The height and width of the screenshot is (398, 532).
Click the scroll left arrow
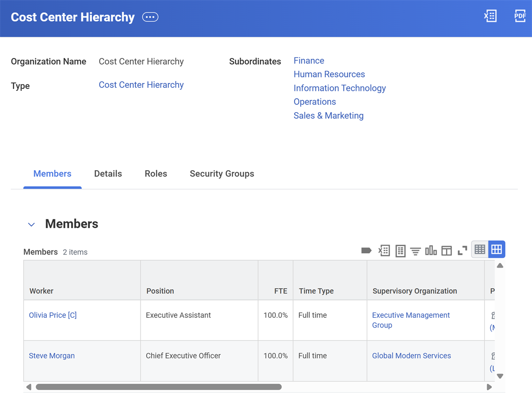point(28,387)
